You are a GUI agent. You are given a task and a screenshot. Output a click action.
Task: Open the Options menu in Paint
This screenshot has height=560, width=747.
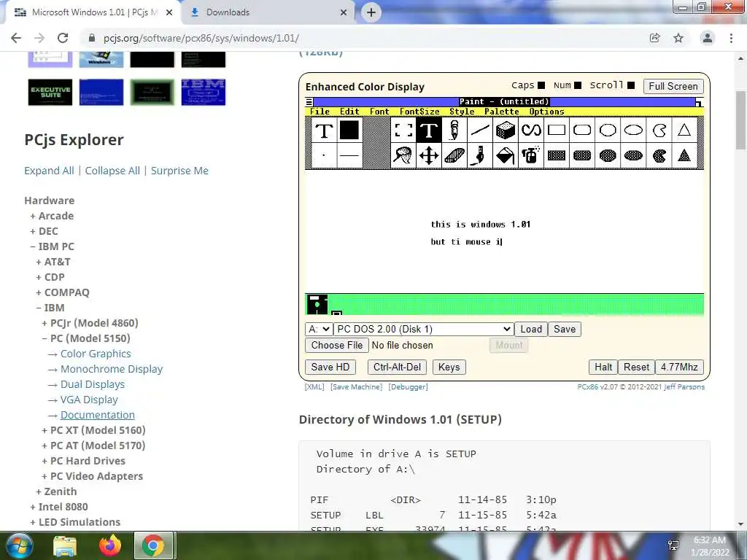(x=546, y=112)
